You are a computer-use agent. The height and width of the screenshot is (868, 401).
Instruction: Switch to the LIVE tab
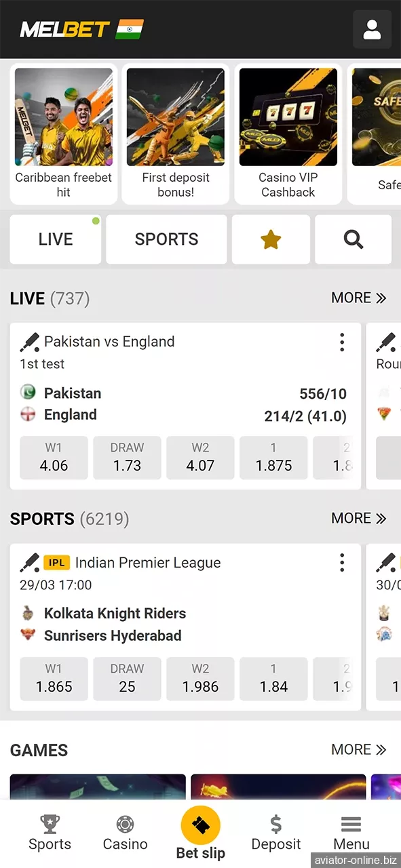pyautogui.click(x=55, y=239)
